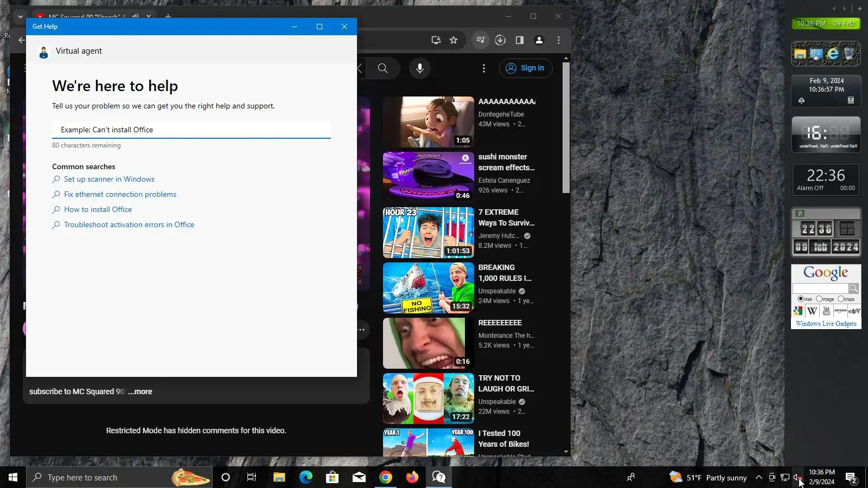
Task: Click the Google gadget search field
Action: tap(820, 288)
